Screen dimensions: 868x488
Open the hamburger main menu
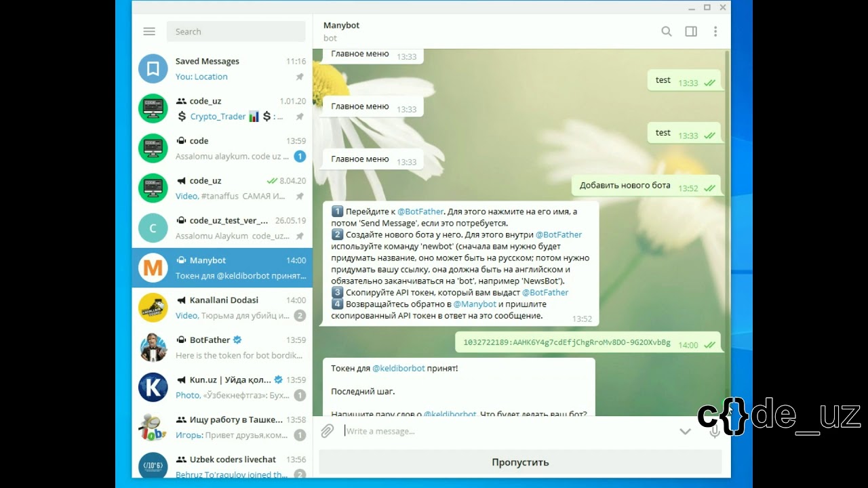pos(149,31)
